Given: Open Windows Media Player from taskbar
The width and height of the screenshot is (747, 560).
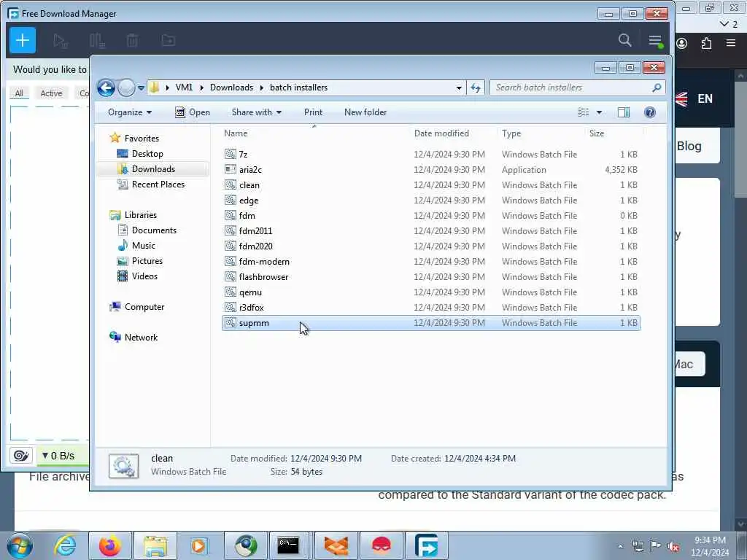Looking at the screenshot, I should [x=199, y=545].
